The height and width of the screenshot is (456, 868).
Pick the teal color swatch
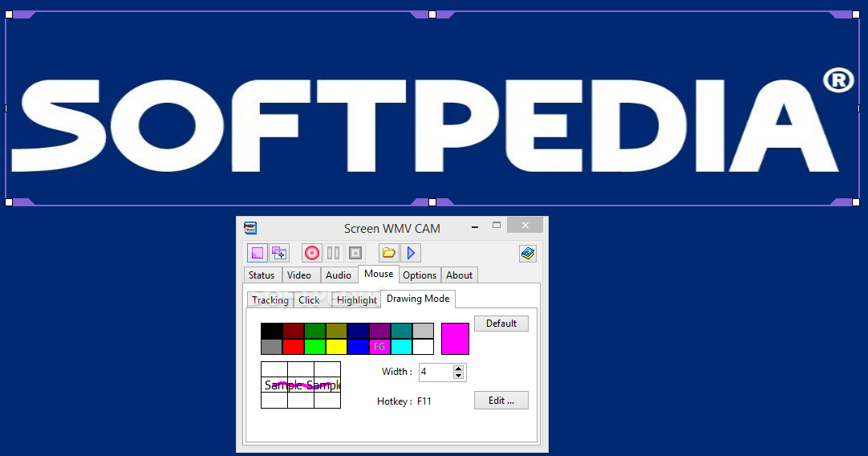click(x=401, y=331)
